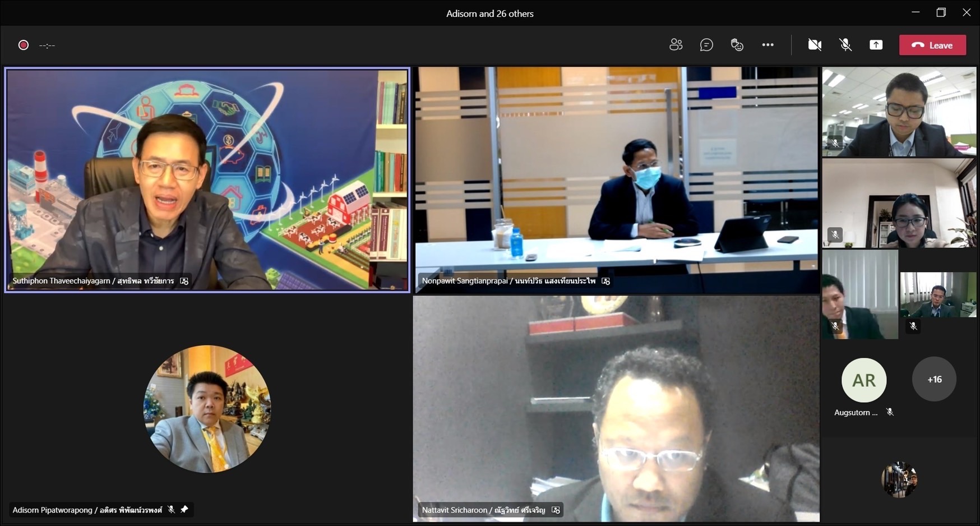
Task: Select the Augsutorn AR avatar
Action: [x=863, y=380]
